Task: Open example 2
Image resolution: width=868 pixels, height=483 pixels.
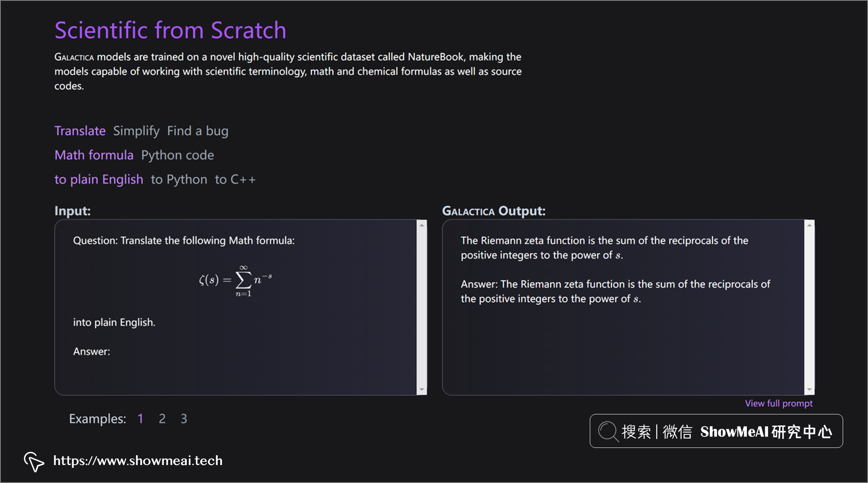Action: pos(162,418)
